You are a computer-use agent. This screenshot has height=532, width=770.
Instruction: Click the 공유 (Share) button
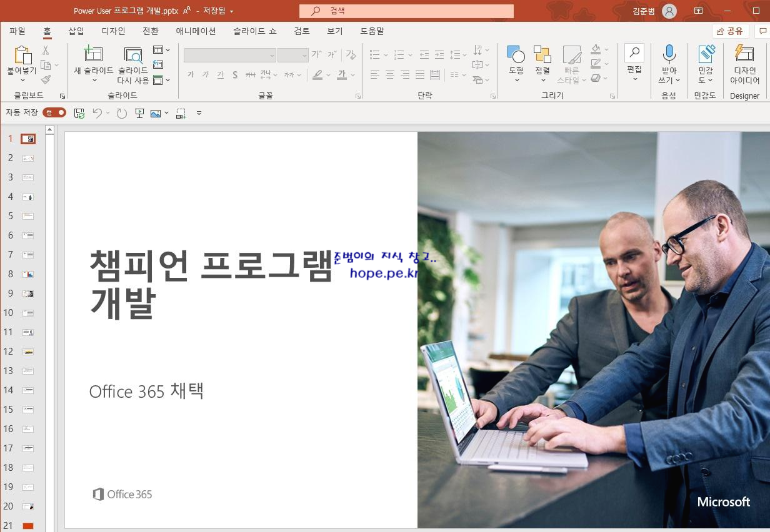click(730, 31)
